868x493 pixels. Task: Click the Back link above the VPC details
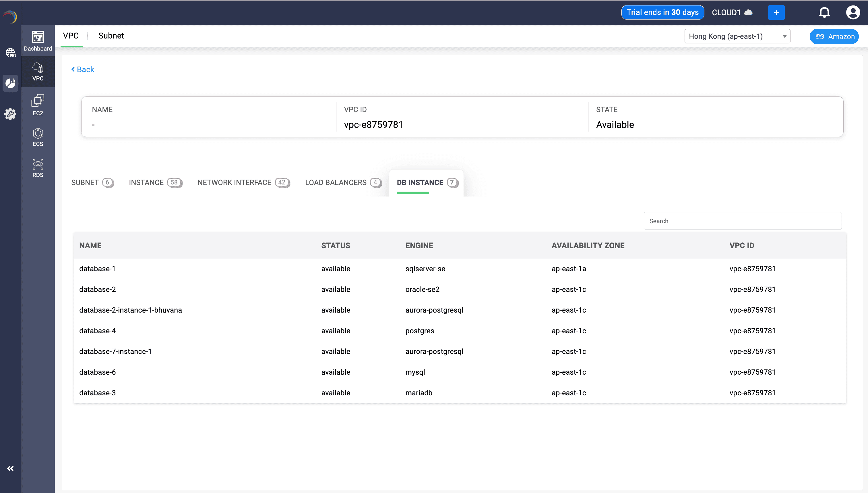click(83, 69)
